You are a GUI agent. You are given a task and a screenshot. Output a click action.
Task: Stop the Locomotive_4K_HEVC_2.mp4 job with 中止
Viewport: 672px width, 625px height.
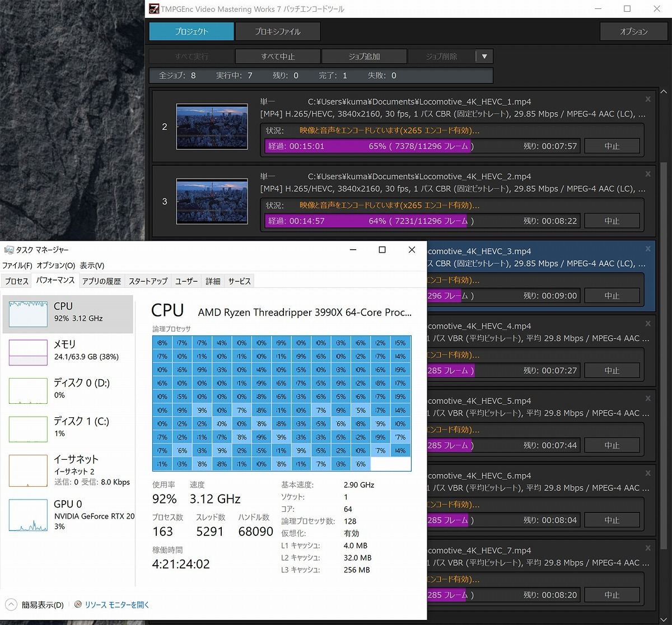tap(612, 221)
